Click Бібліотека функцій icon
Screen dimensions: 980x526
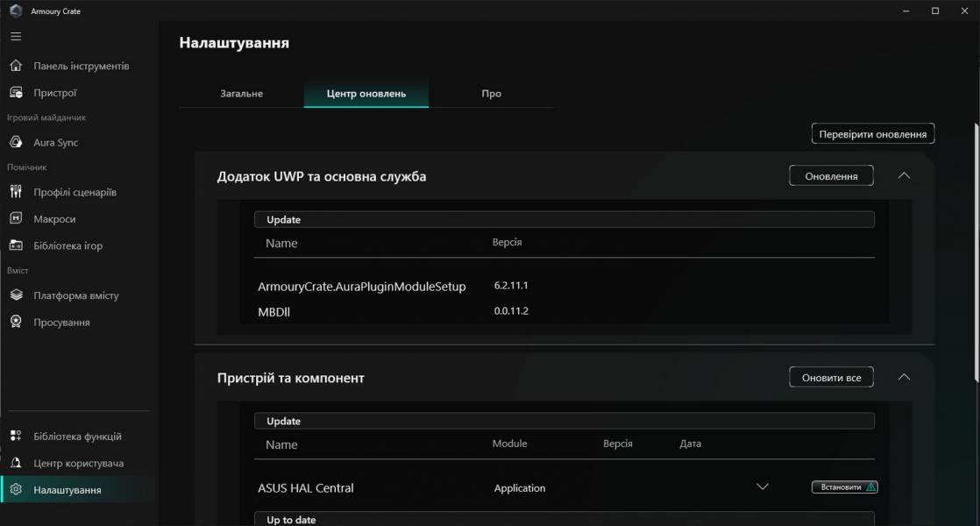[16, 437]
